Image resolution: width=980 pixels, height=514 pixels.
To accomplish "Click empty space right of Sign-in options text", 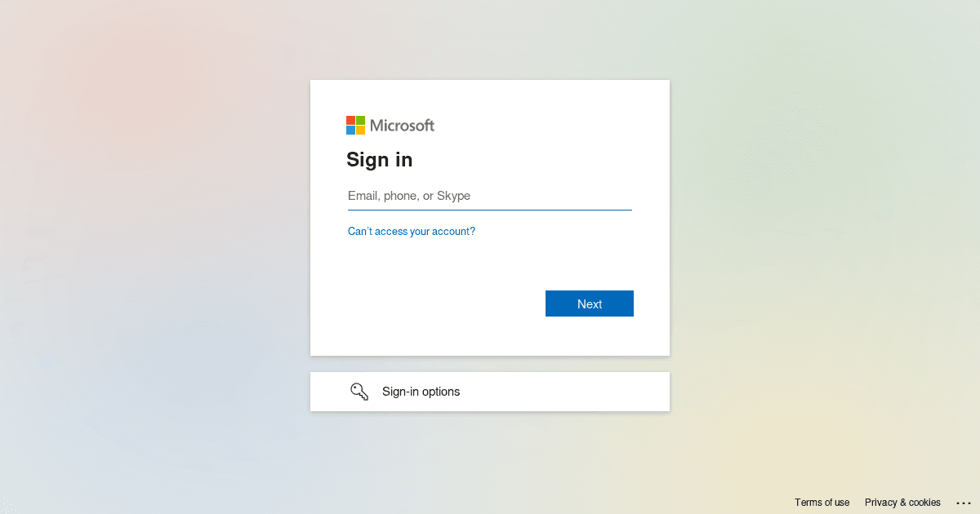I will [x=563, y=392].
